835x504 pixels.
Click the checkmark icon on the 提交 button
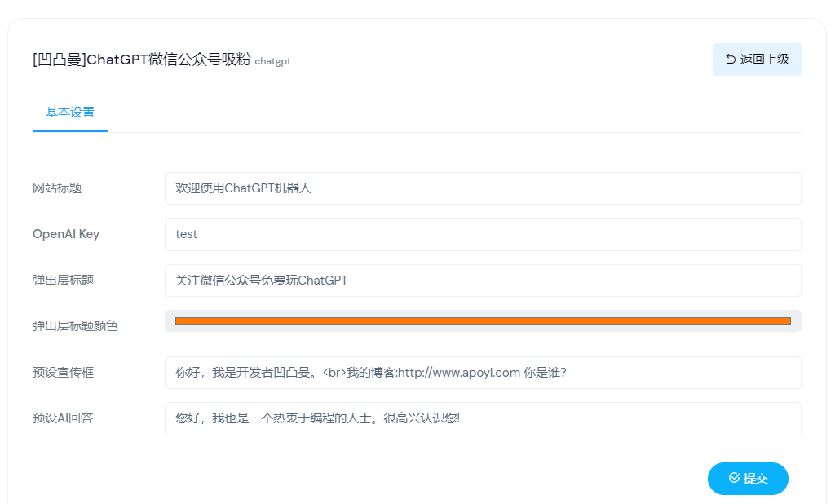732,479
